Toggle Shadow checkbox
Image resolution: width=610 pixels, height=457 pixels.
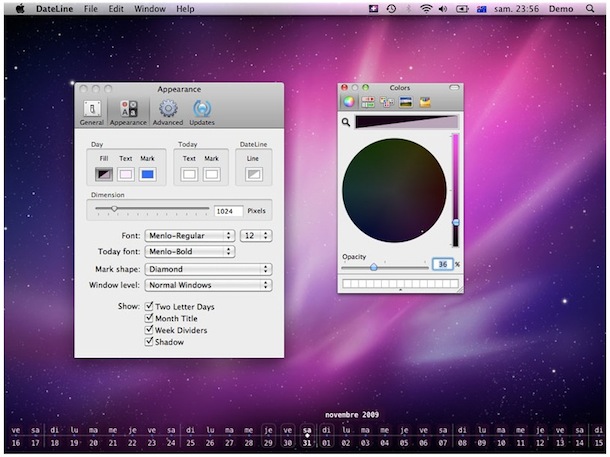[x=149, y=341]
